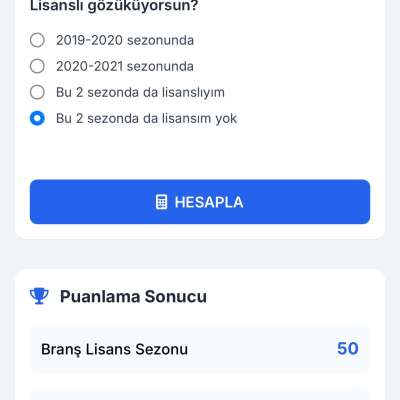
Task: Click the '2019-2020 sezonunda' label text
Action: click(x=125, y=40)
